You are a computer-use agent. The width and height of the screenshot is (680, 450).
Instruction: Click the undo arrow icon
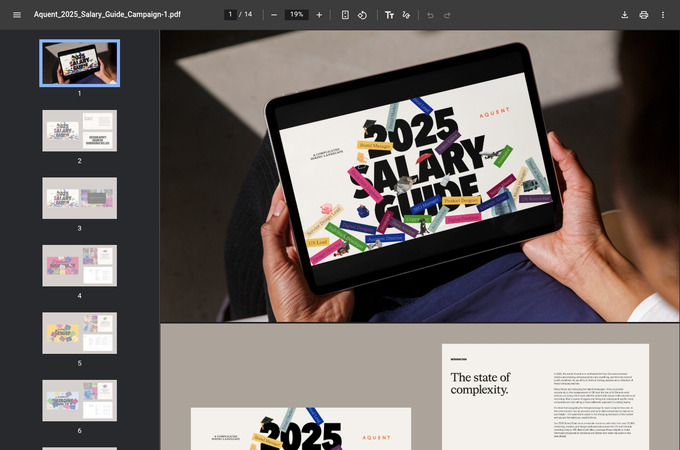coord(430,15)
